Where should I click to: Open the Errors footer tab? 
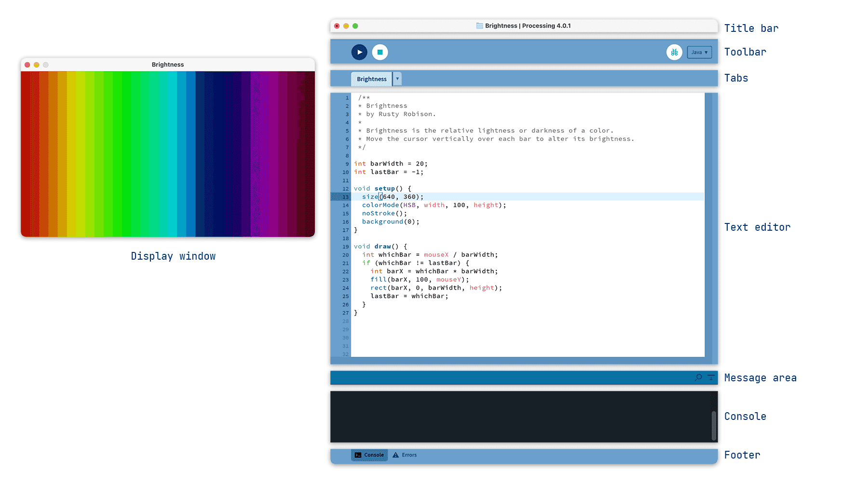click(409, 455)
